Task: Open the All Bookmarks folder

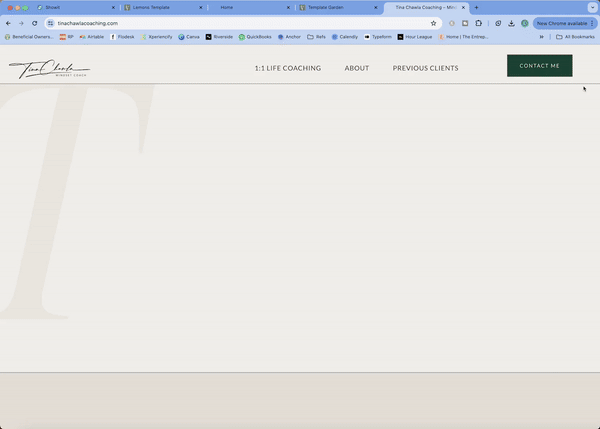Action: pyautogui.click(x=575, y=37)
